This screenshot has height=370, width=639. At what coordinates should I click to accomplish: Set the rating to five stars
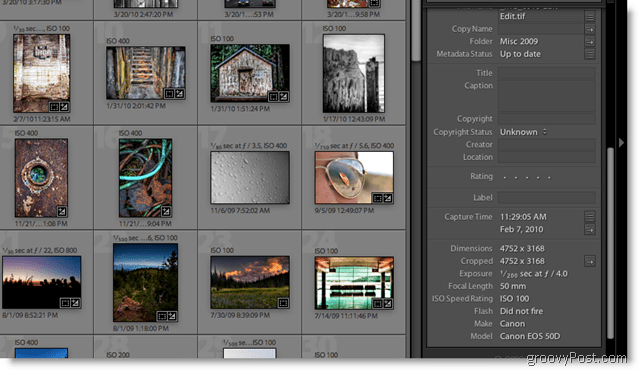549,177
